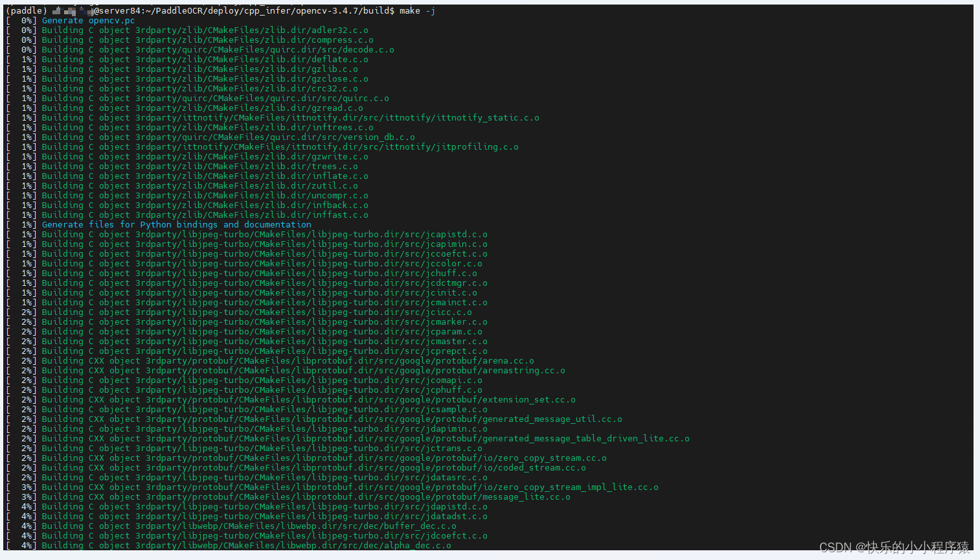980x560 pixels.
Task: Click the zlib inflate.c.o line
Action: pos(187,176)
